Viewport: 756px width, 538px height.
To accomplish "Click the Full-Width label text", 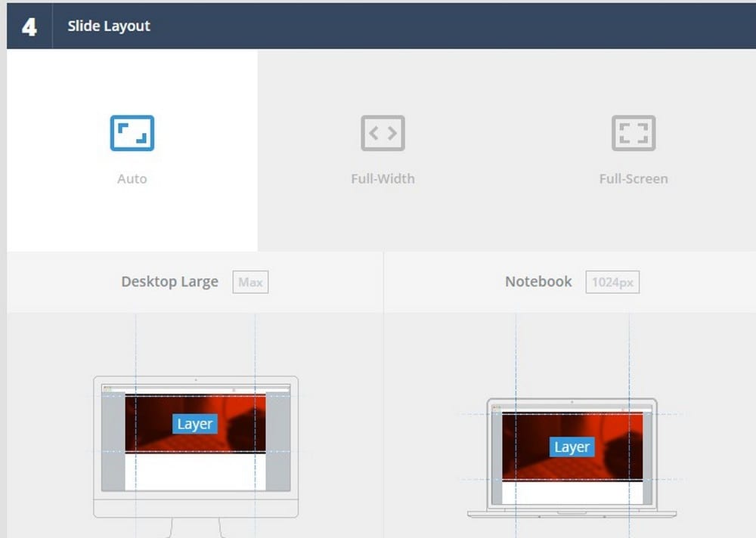I will tap(383, 179).
